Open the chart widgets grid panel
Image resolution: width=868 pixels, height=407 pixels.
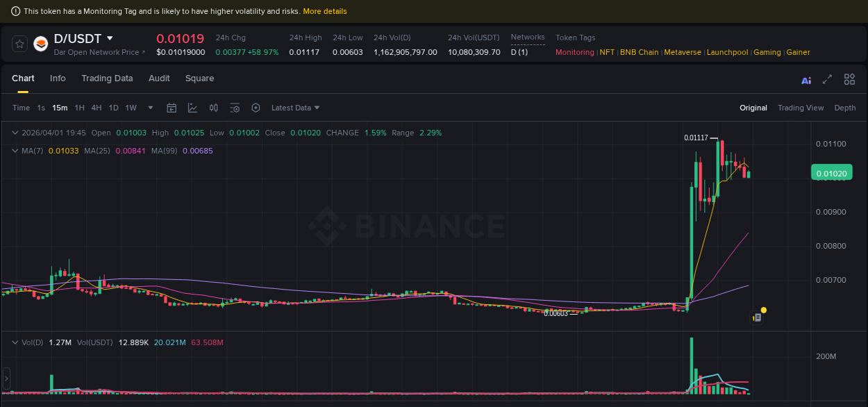coord(849,79)
